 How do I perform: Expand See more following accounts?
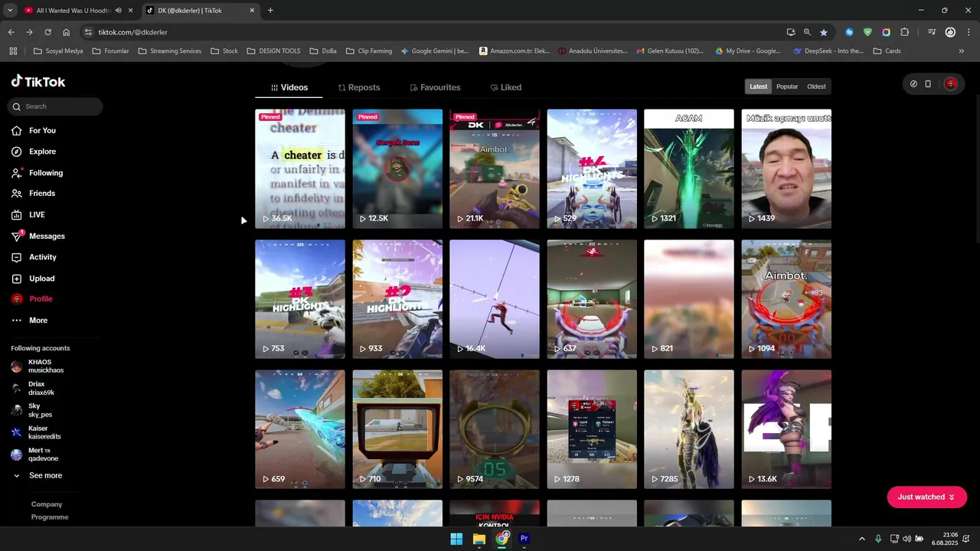click(37, 476)
